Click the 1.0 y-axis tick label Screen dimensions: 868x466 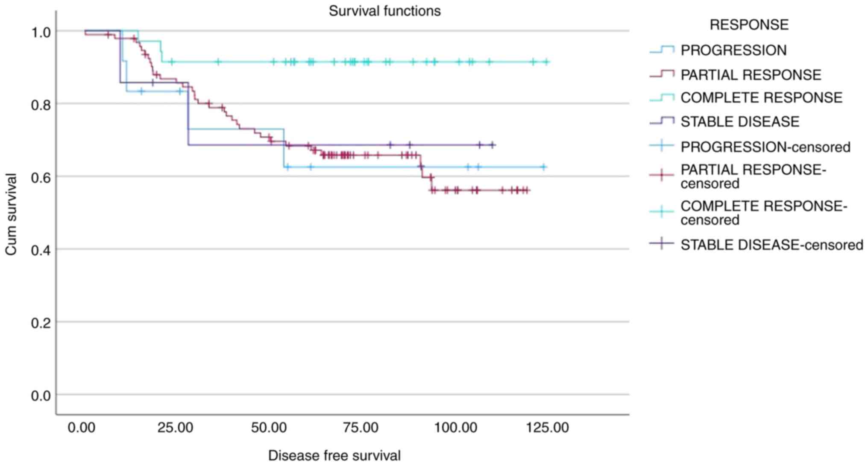pyautogui.click(x=41, y=32)
